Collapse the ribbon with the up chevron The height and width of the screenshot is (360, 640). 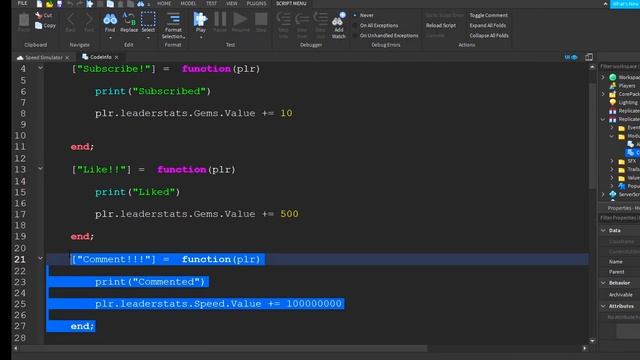tap(605, 4)
